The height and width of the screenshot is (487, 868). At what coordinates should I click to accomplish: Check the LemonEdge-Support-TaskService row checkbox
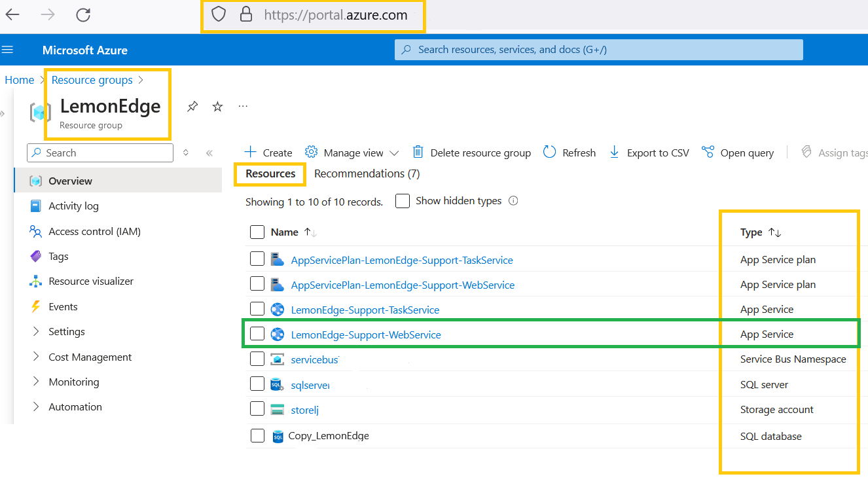(x=257, y=309)
